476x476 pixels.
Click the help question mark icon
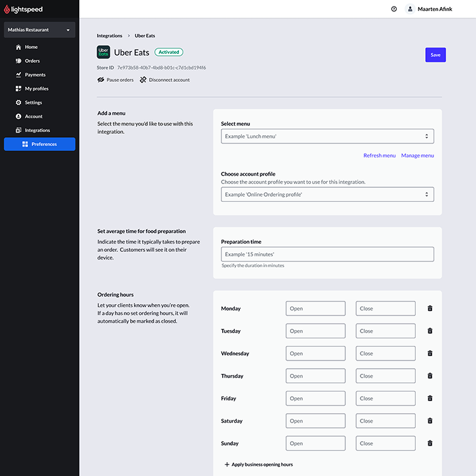(x=394, y=9)
